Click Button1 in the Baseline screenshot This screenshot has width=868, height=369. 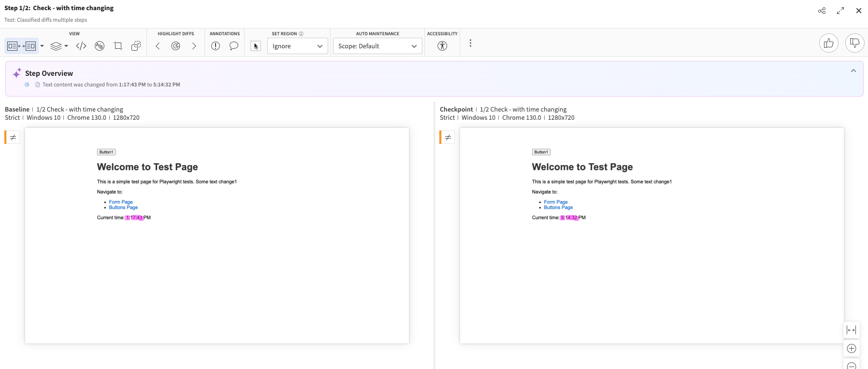(x=106, y=152)
